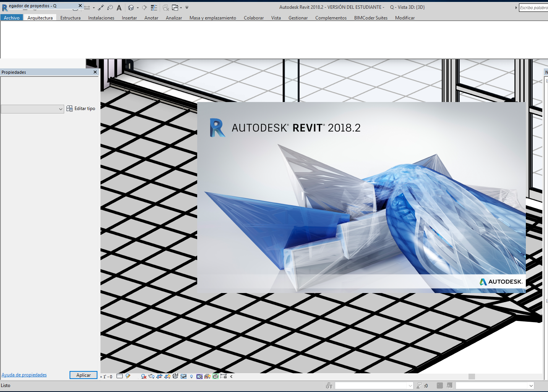Toggle the crop region visibility icon
This screenshot has width=548, height=392.
[x=167, y=377]
